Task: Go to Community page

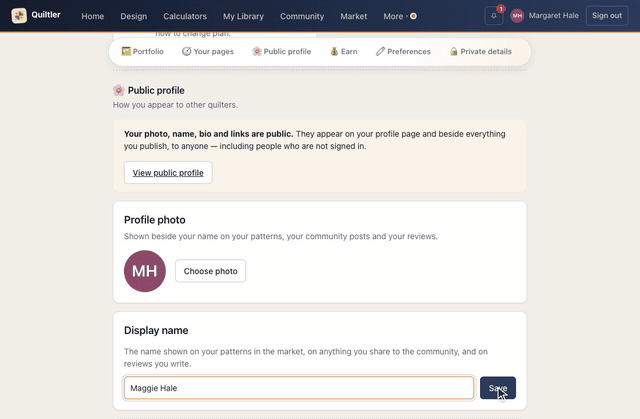Action: [302, 16]
